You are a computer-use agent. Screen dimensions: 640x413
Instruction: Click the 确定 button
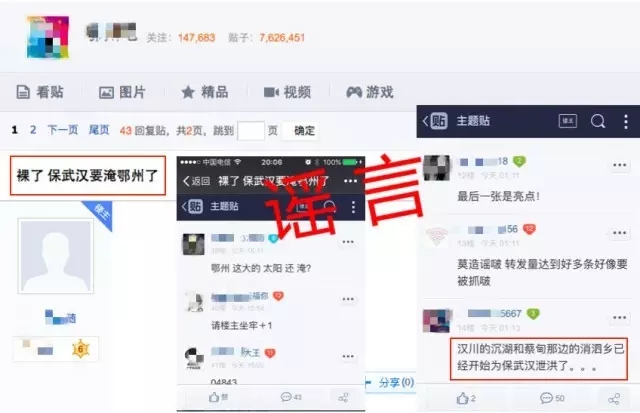point(304,131)
